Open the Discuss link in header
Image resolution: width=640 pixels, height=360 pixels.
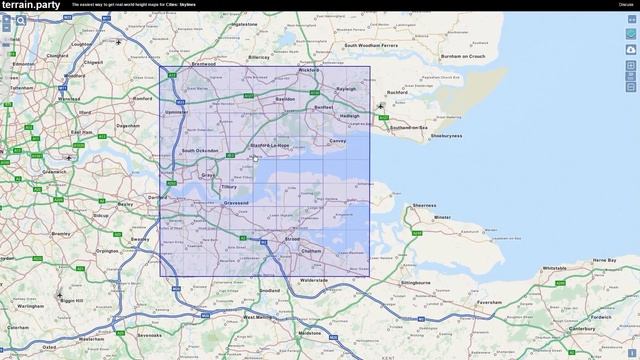pos(626,5)
